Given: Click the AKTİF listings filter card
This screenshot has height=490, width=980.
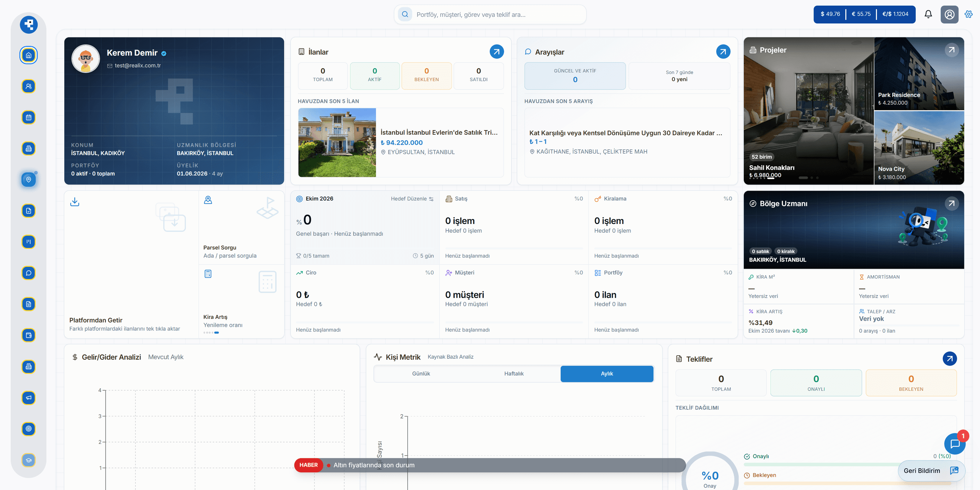Looking at the screenshot, I should coord(375,76).
